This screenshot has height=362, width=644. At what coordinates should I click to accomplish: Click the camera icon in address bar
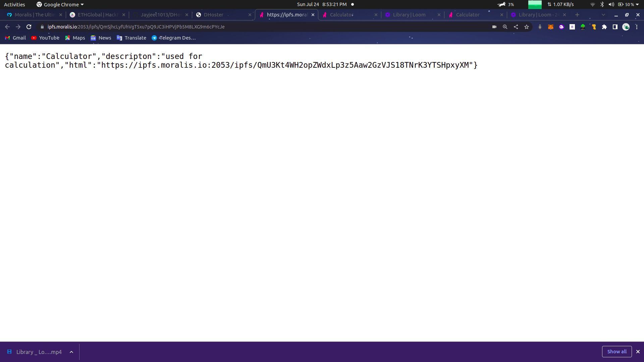[494, 27]
